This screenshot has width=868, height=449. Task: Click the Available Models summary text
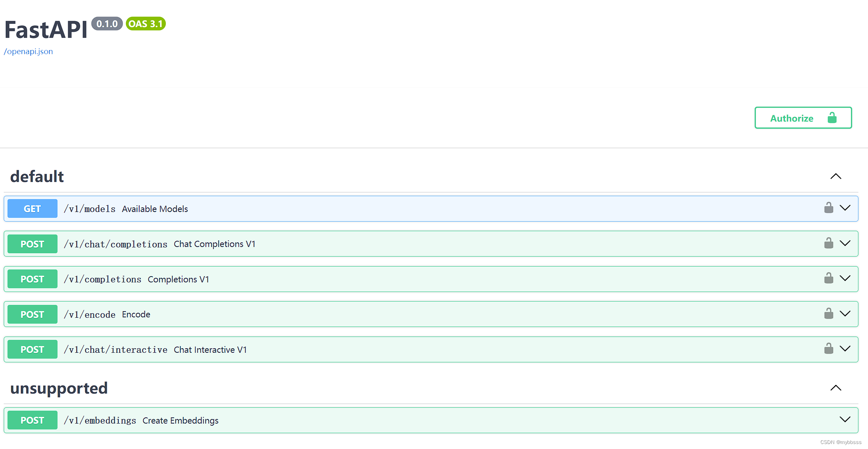pos(155,209)
